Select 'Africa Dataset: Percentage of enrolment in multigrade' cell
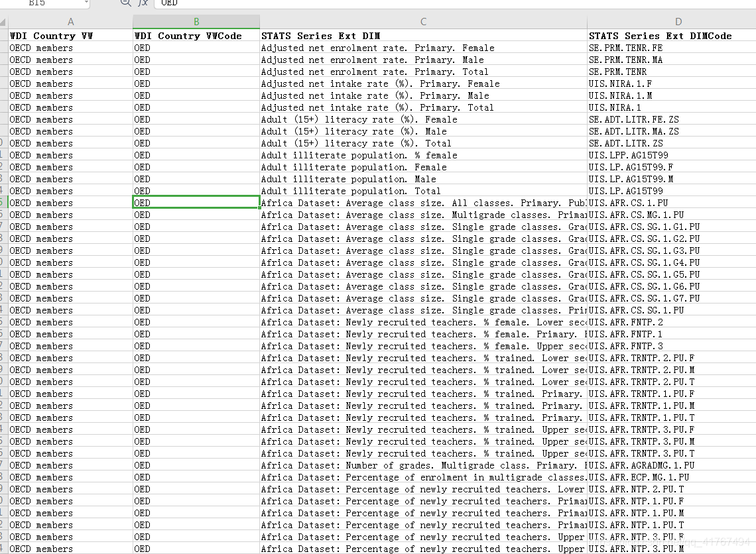The image size is (756, 554). click(x=423, y=477)
